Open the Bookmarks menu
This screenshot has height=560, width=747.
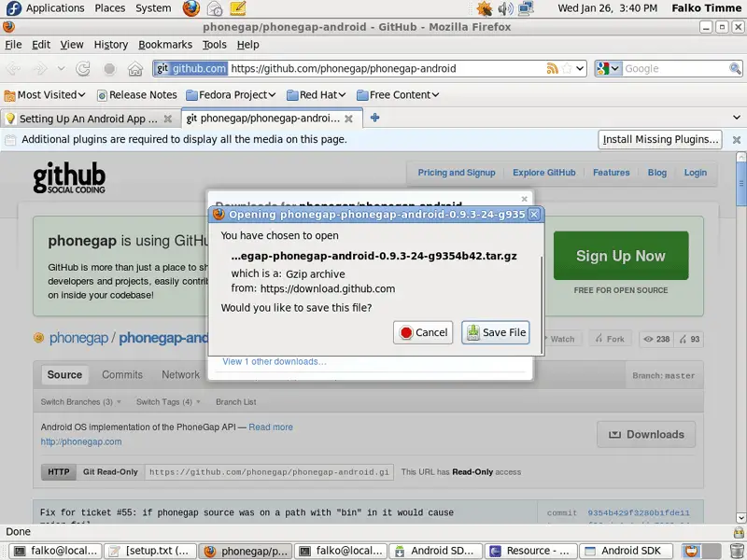[165, 45]
